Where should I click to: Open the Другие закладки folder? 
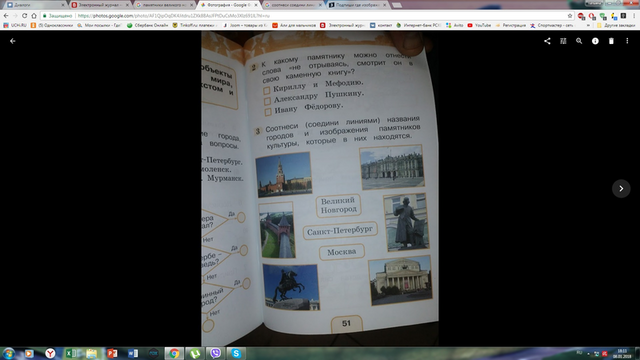(616, 25)
